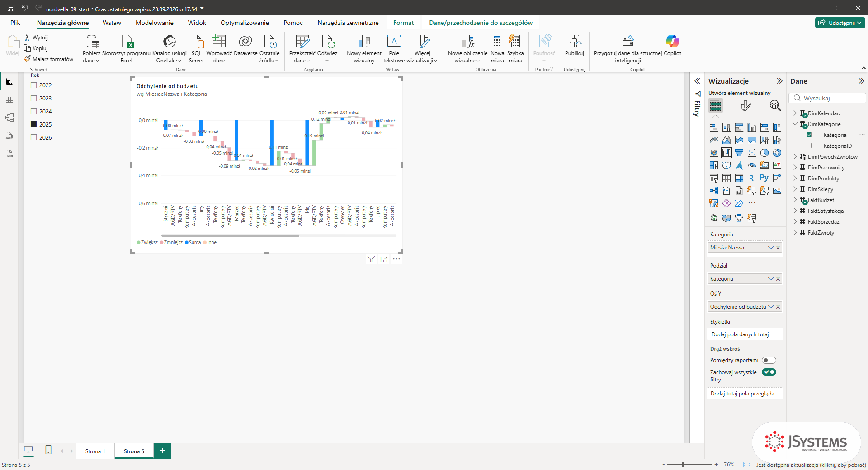Tick the KategoriaID field checkbox

click(809, 146)
